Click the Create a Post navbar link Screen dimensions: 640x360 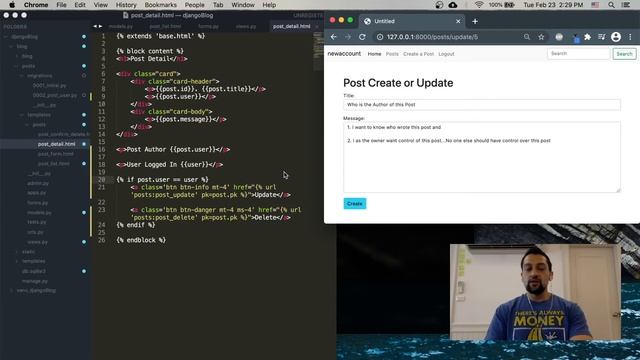pos(418,54)
